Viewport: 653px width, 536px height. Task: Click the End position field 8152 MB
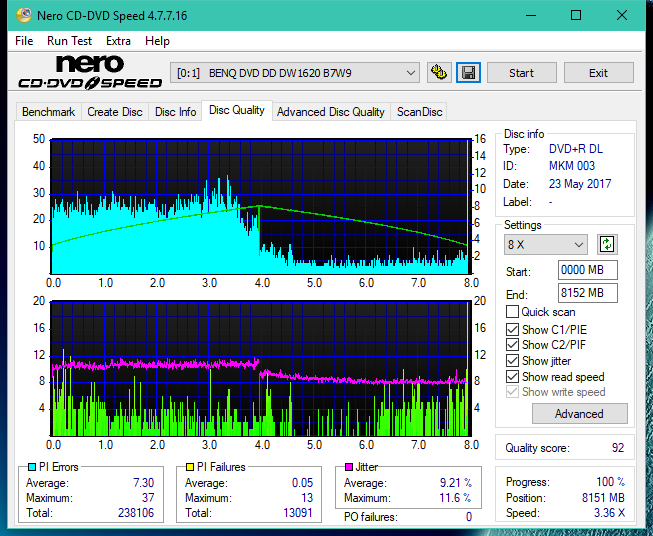[587, 293]
